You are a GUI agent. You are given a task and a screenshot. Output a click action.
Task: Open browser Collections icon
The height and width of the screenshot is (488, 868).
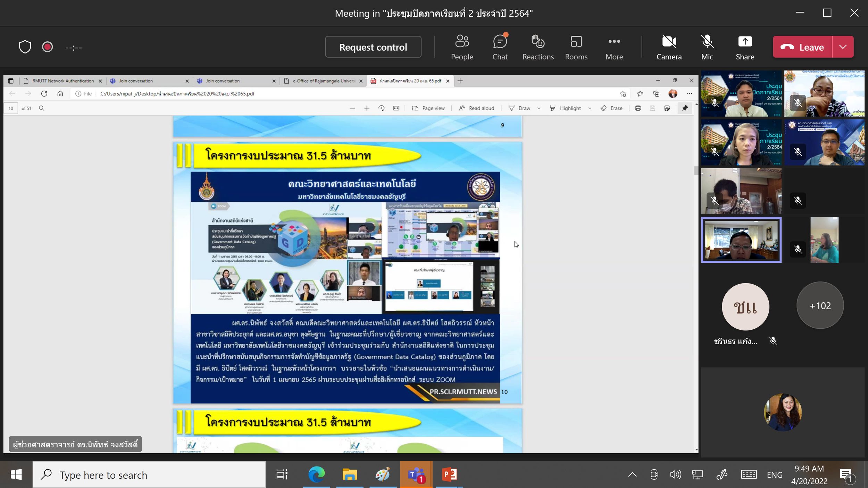point(656,94)
